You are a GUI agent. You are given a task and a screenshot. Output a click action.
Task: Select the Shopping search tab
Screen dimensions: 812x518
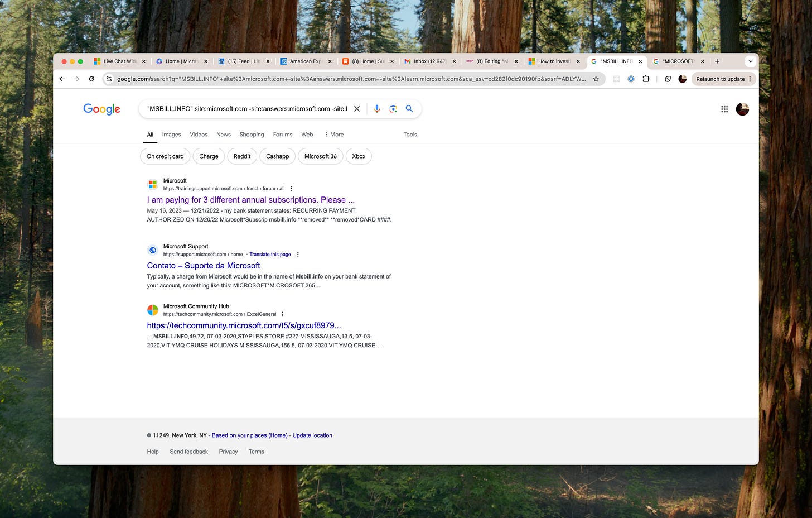coord(252,135)
